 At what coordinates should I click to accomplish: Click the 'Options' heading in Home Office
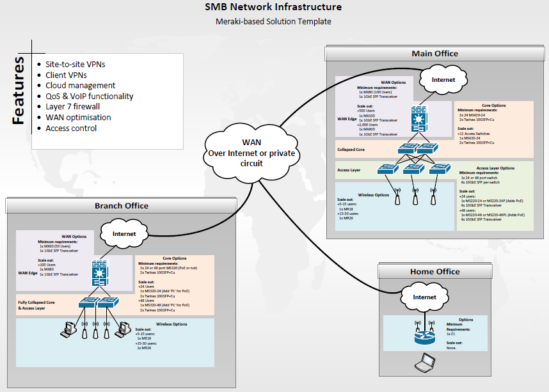(x=466, y=320)
